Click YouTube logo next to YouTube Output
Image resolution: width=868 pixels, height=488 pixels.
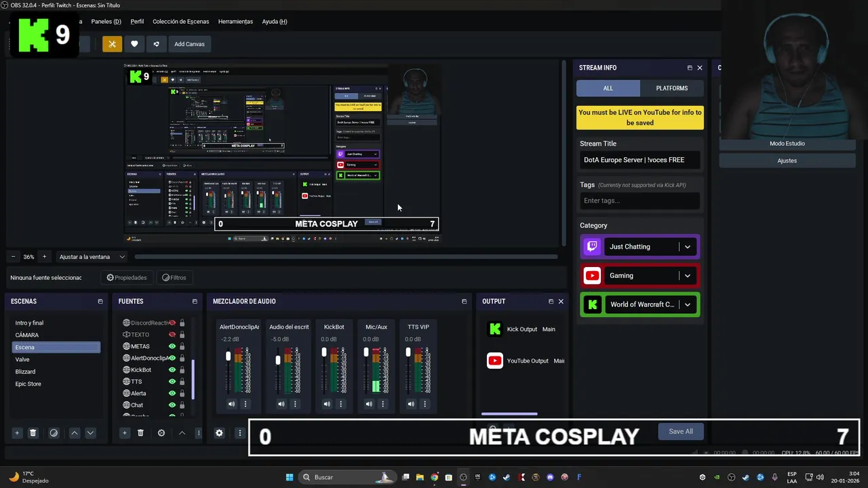pos(495,361)
